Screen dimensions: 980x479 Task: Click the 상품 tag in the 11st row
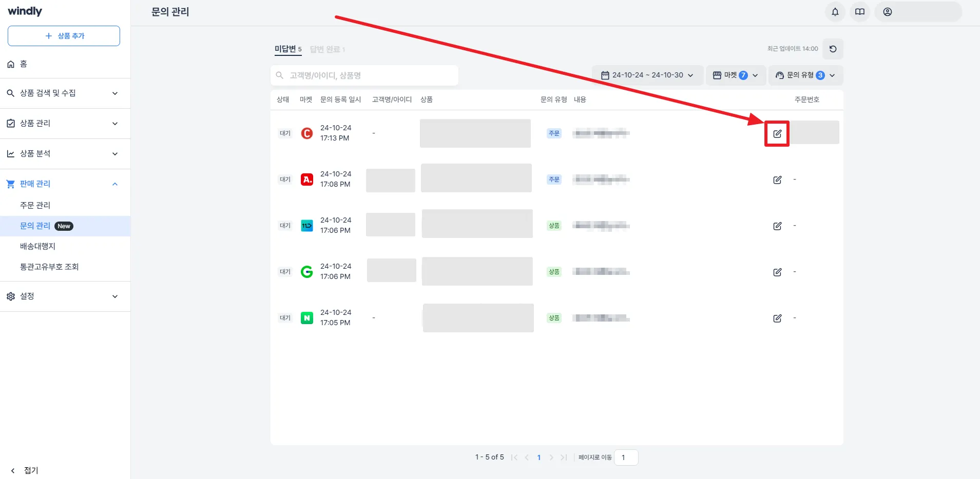(x=554, y=226)
